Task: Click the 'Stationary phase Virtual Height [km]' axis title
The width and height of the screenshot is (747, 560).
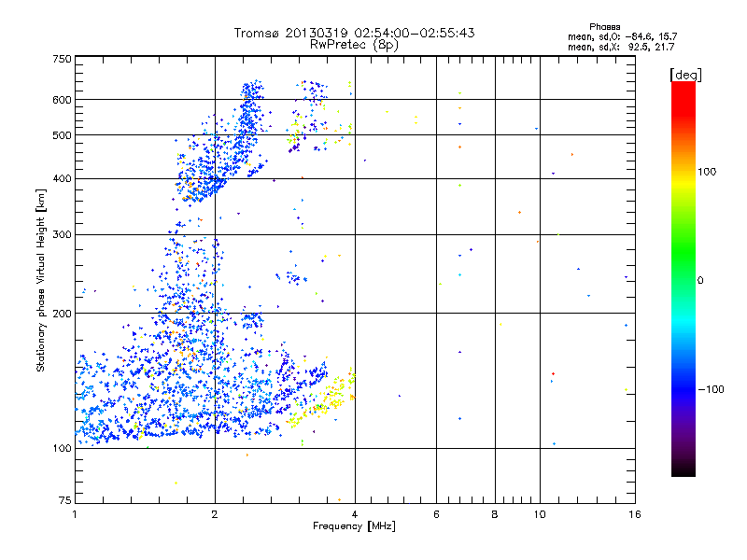Action: click(41, 281)
